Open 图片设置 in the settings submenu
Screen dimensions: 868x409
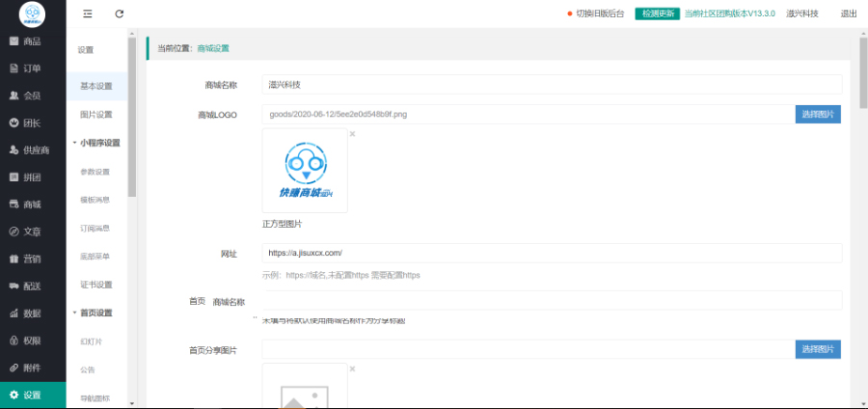pyautogui.click(x=96, y=115)
